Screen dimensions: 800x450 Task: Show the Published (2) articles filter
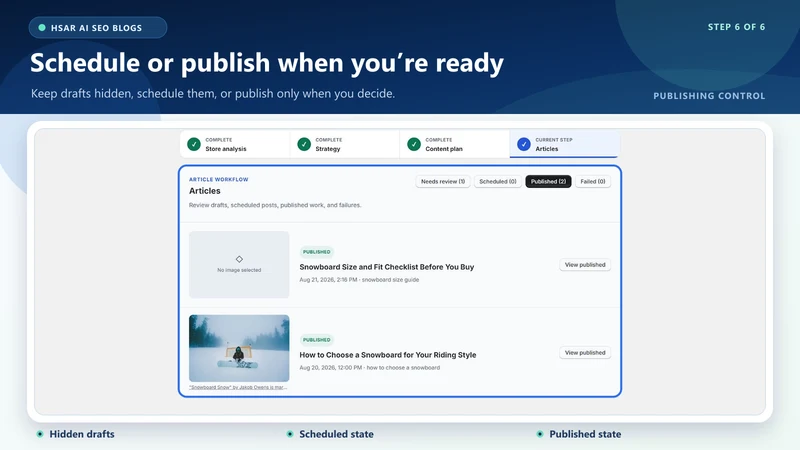click(548, 182)
